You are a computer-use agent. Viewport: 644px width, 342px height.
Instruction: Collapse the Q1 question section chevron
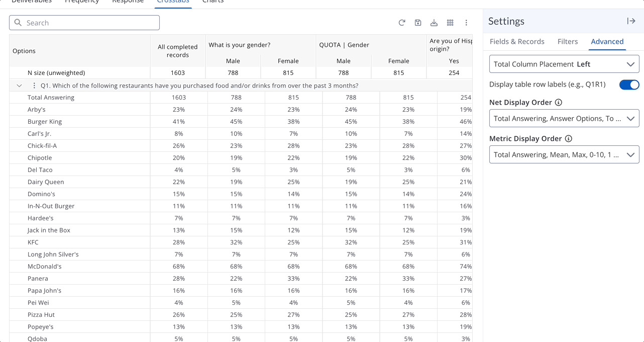point(19,86)
